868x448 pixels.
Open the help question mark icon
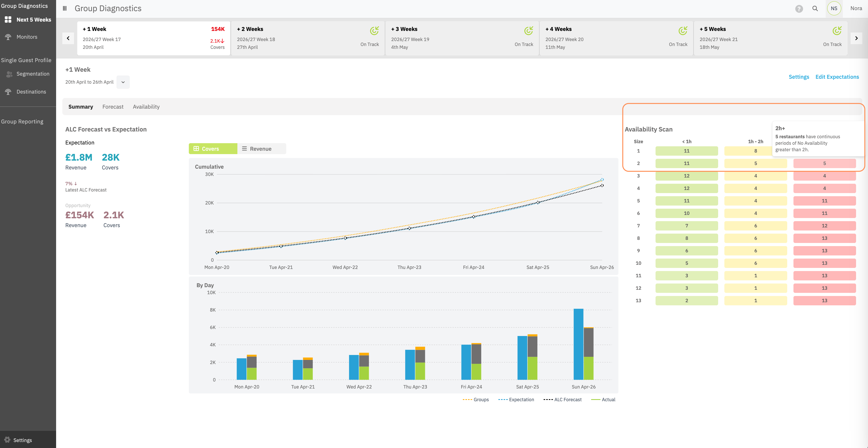[x=799, y=9]
